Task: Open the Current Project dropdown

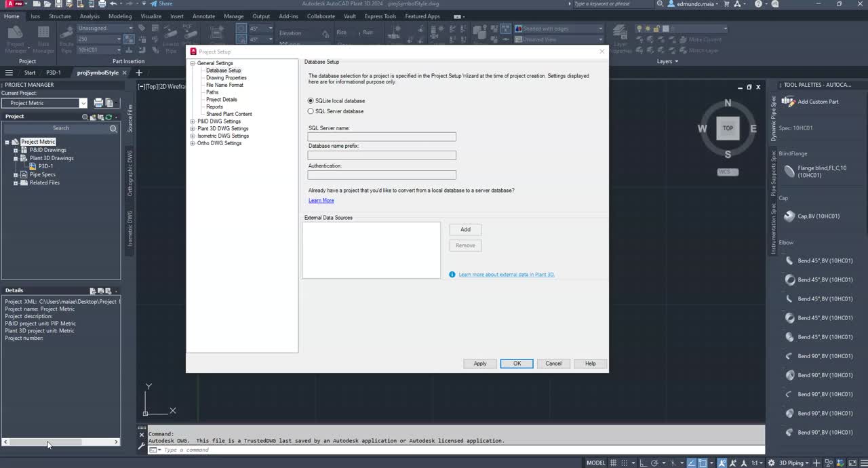Action: (83, 102)
